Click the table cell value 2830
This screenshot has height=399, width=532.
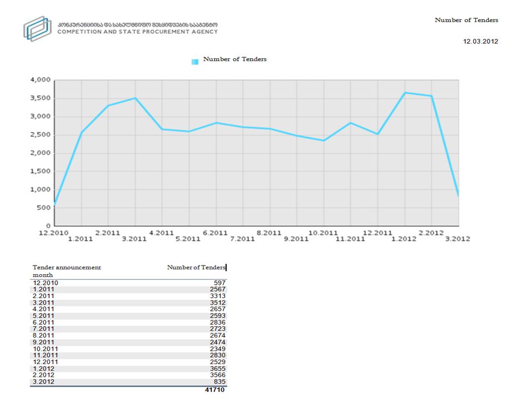coord(217,355)
